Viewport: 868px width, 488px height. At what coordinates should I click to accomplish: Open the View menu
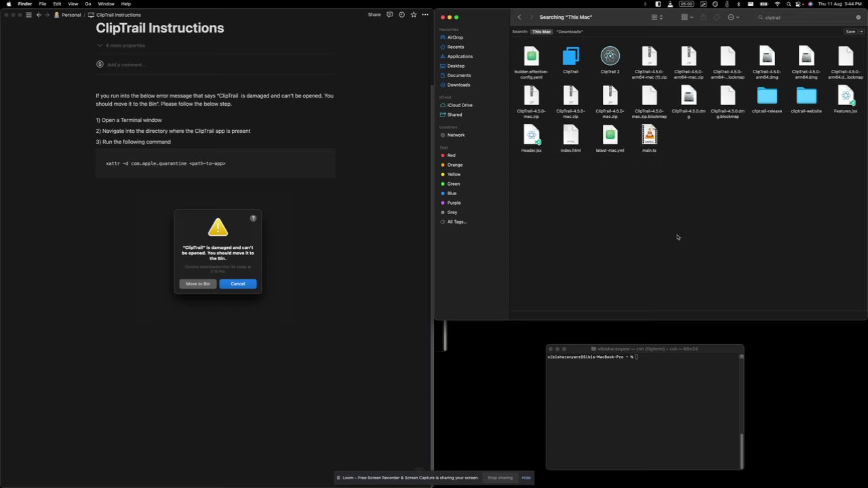[73, 4]
